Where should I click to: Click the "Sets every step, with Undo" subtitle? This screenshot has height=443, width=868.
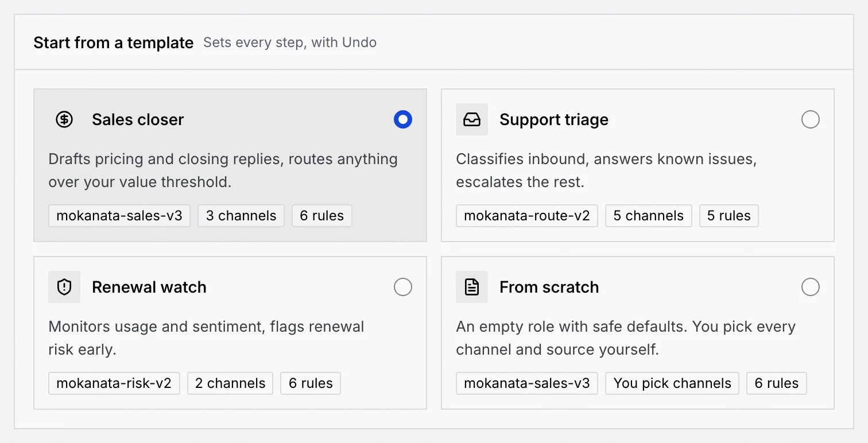pyautogui.click(x=290, y=42)
